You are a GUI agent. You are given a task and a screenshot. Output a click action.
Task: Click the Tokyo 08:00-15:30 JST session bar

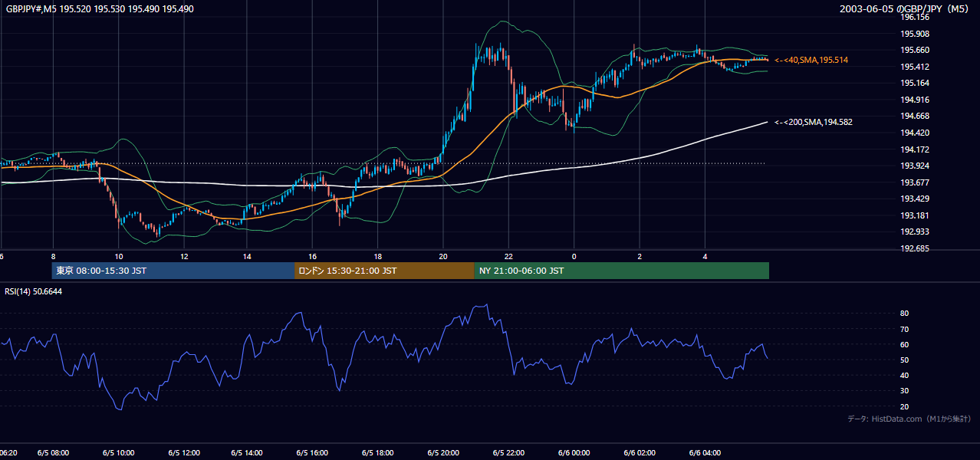173,271
